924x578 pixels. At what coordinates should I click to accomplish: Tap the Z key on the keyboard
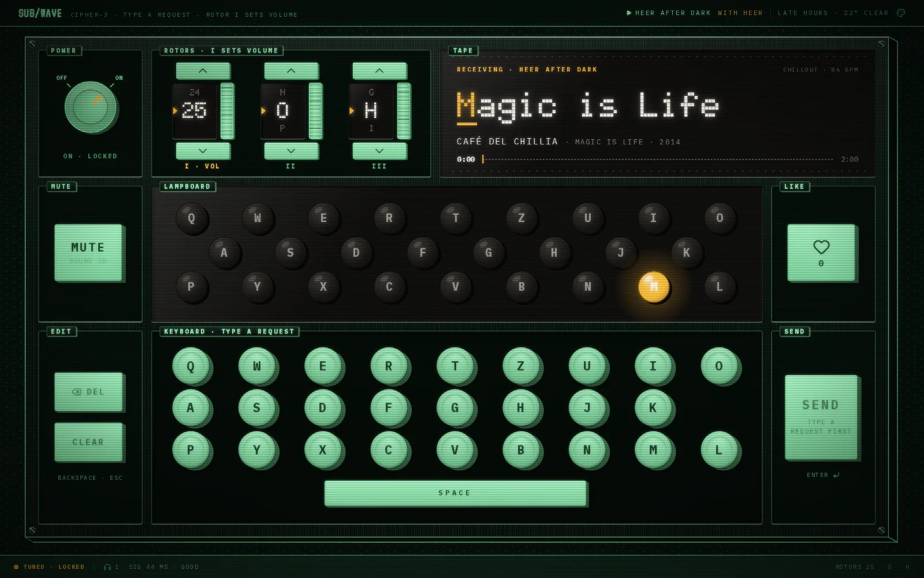coord(521,366)
